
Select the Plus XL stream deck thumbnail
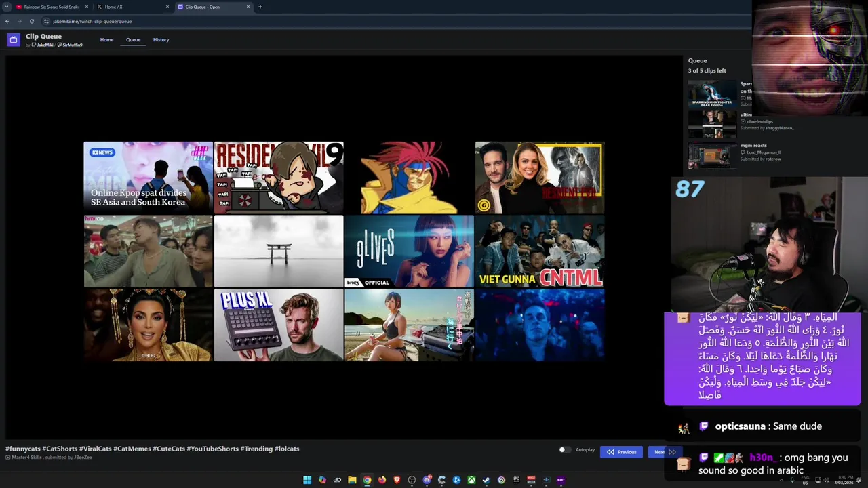pos(279,325)
